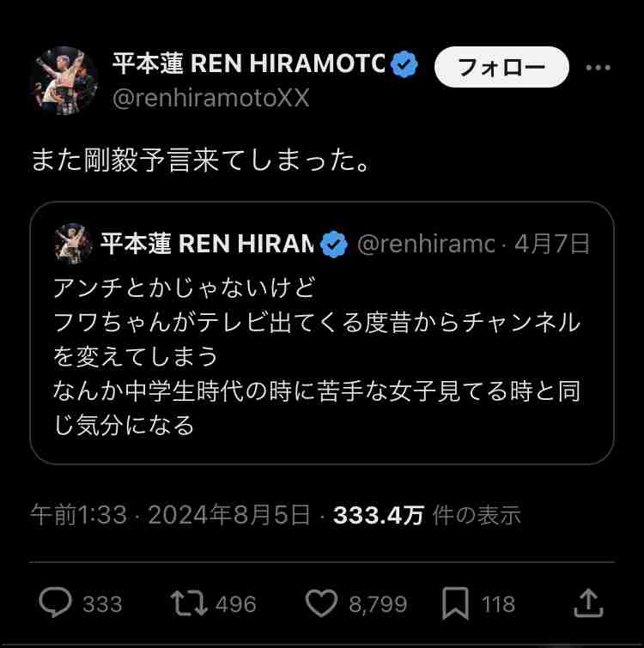This screenshot has height=648, width=644.
Task: Bookmark this post
Action: 455,603
